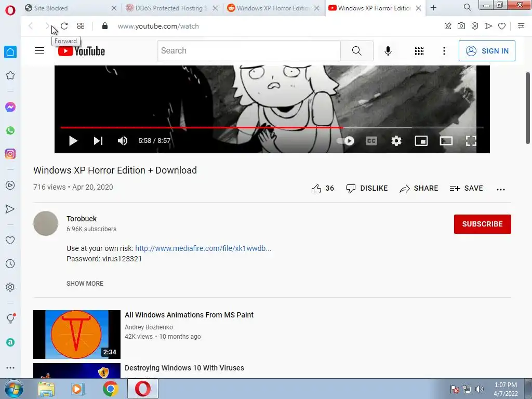Open Torobuck channel name link
This screenshot has width=532, height=399.
[x=82, y=219]
